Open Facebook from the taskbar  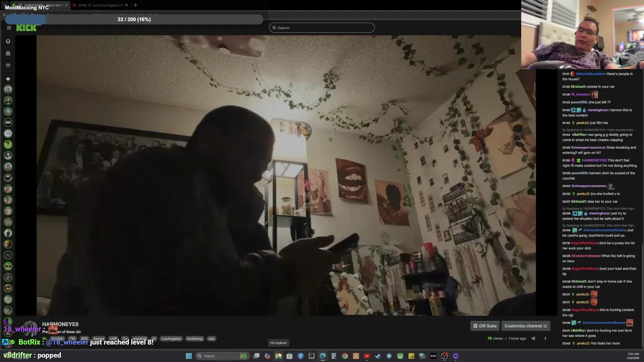click(300, 356)
